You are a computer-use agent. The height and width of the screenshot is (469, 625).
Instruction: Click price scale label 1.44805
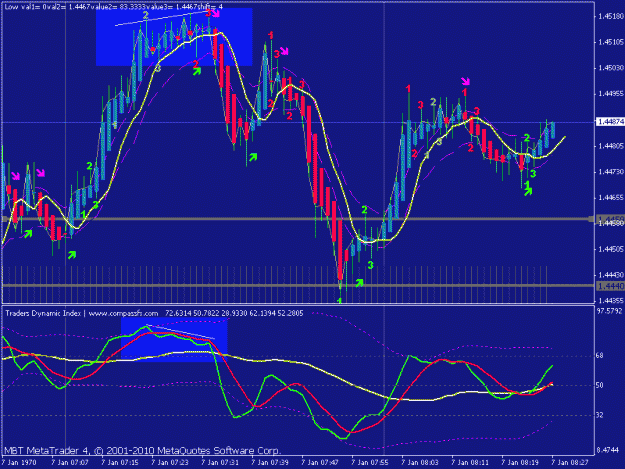point(610,146)
